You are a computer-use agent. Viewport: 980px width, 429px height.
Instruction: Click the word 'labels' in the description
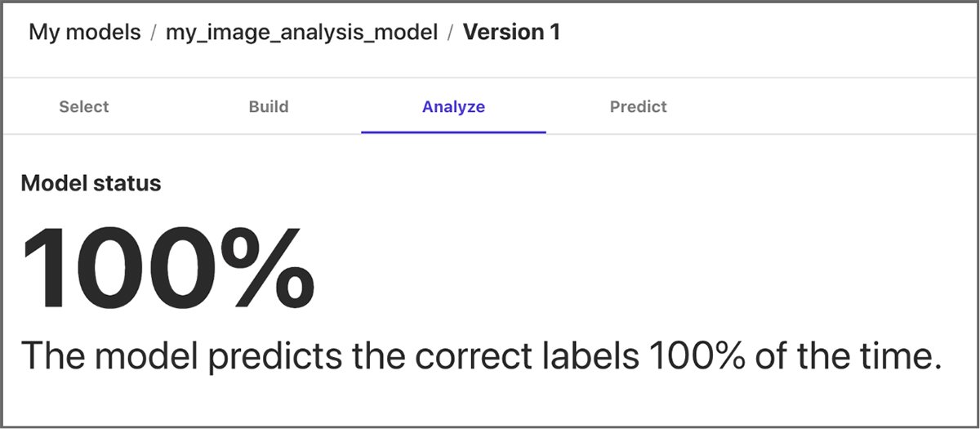coord(595,356)
